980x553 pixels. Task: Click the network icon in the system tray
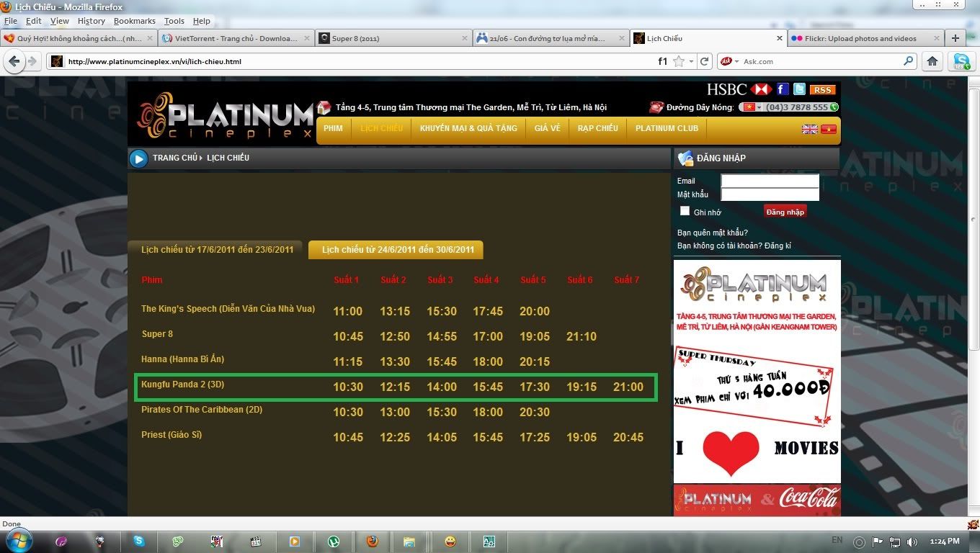(895, 541)
